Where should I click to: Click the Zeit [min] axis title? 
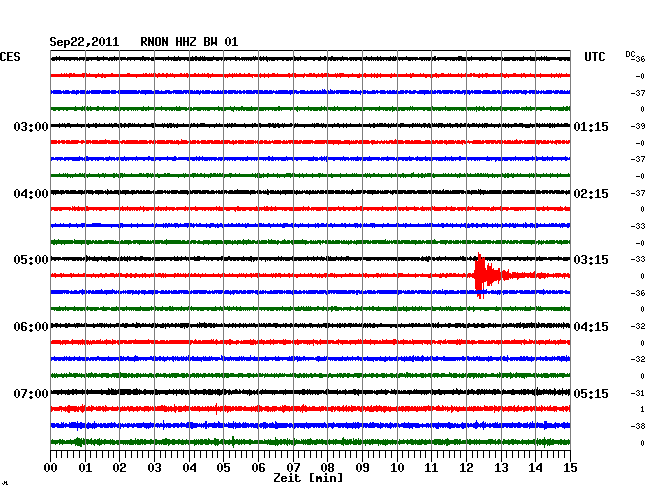pos(308,478)
